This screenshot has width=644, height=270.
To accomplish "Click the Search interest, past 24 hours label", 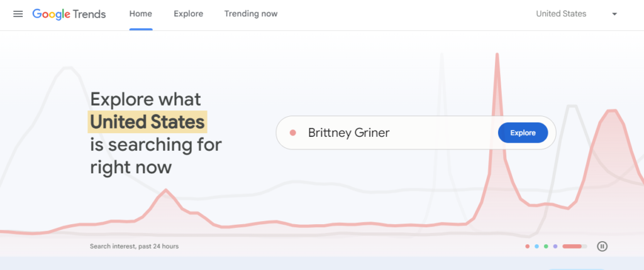I will point(134,246).
